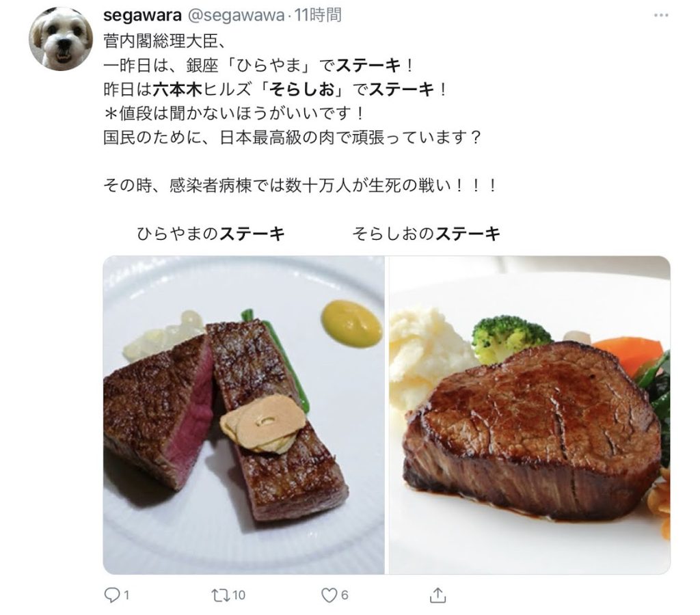This screenshot has height=615, width=700.
Task: Click the like count showing 6
Action: tap(345, 595)
